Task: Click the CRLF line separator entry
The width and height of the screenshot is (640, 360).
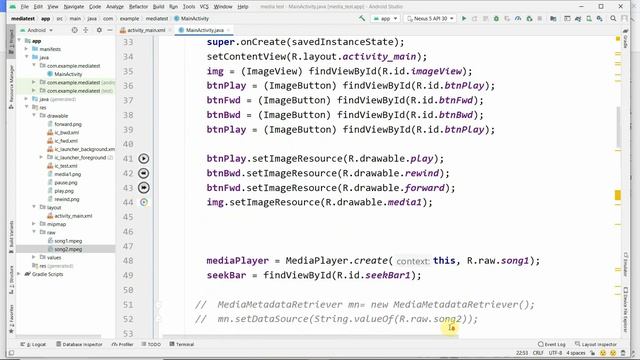Action: 538,353
